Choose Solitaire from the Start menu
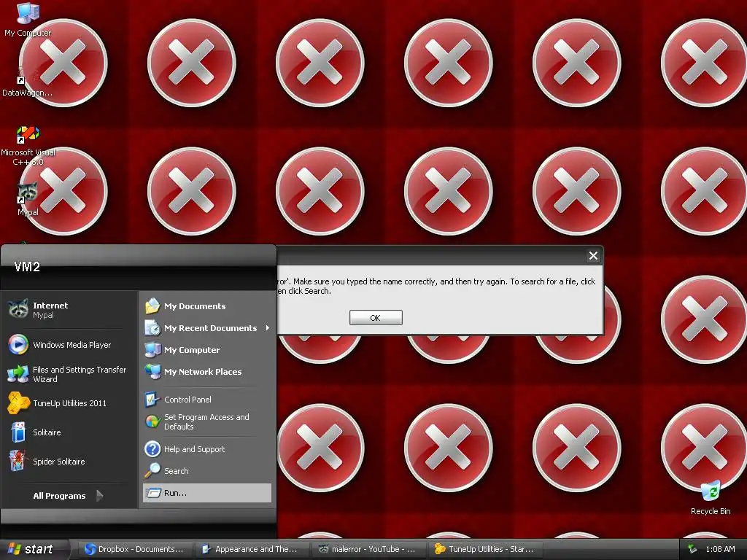 69,432
